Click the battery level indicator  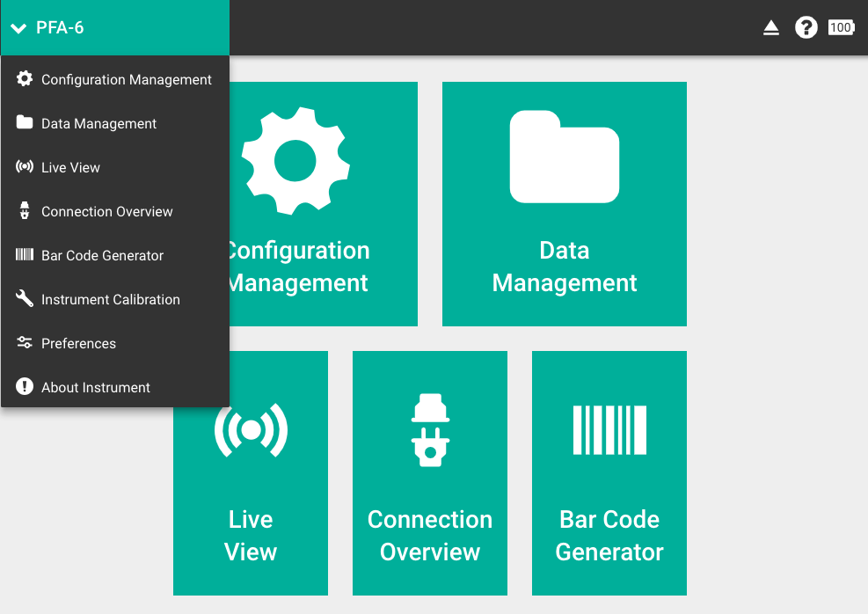tap(841, 27)
